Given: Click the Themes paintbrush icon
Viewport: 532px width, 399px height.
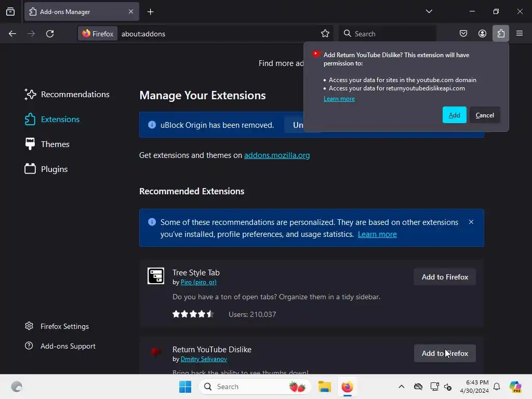Looking at the screenshot, I should click(30, 144).
